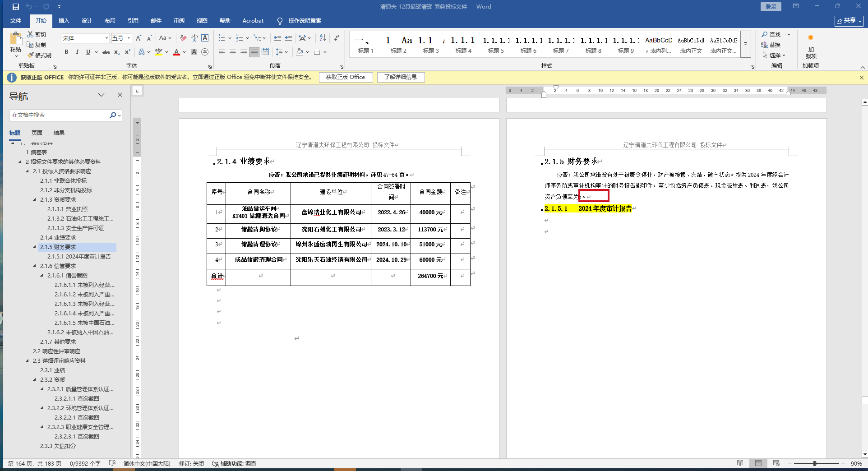Switch to the 布局 (Layout) ribbon tab

tap(110, 21)
